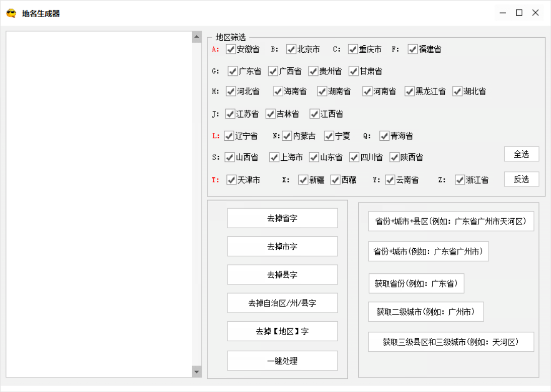Click 获取三级县区和三级城市 button

[x=451, y=342]
